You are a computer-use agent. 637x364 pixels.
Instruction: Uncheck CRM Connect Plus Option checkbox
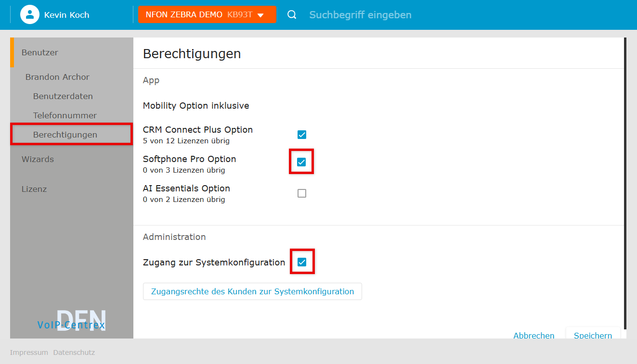click(x=302, y=135)
